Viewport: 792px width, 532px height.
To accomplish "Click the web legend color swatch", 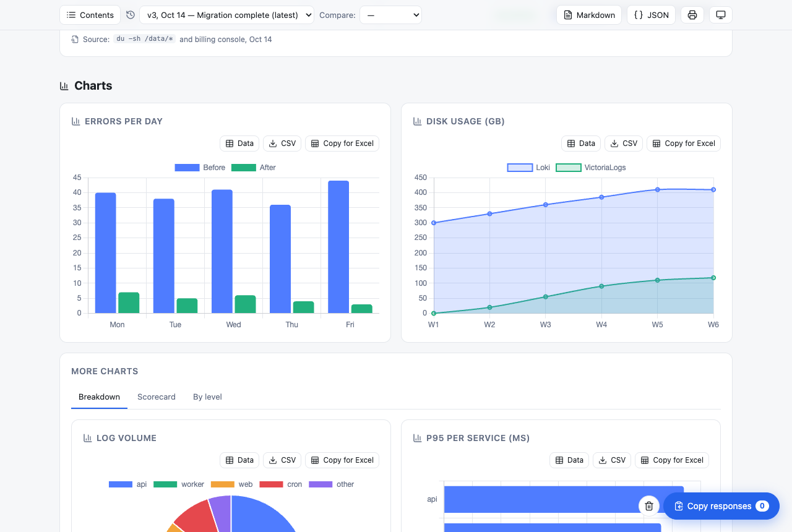I will (x=223, y=484).
